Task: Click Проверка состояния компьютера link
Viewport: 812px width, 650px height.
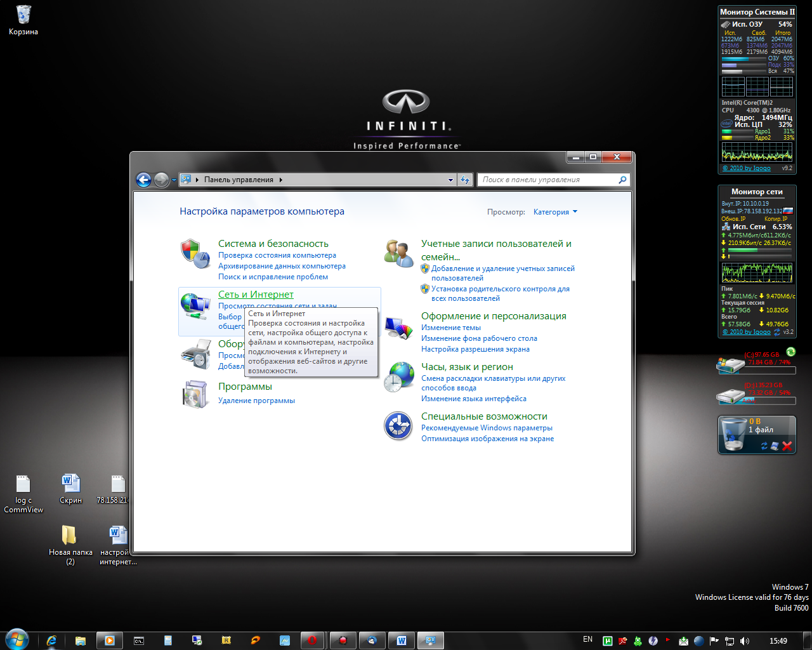Action: [277, 255]
